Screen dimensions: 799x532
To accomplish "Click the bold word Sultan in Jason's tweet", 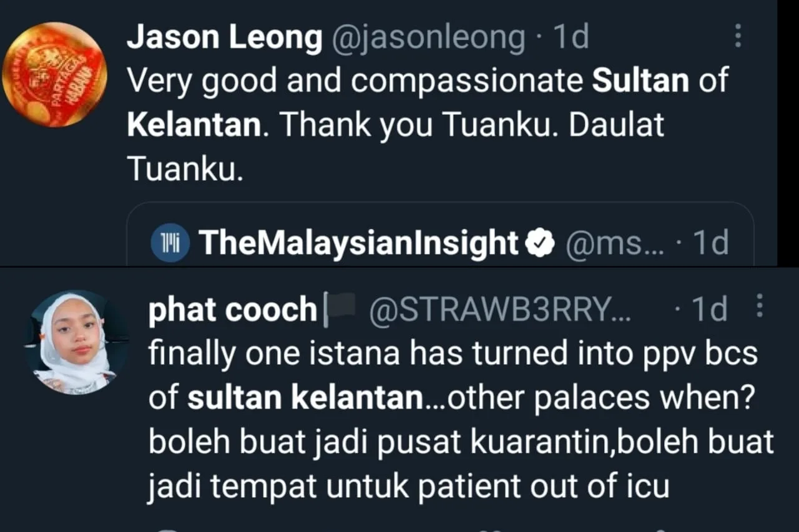I will 640,82.
